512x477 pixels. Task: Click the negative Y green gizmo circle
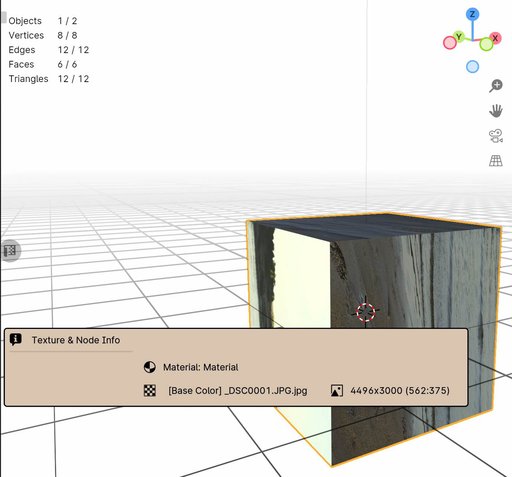[486, 44]
